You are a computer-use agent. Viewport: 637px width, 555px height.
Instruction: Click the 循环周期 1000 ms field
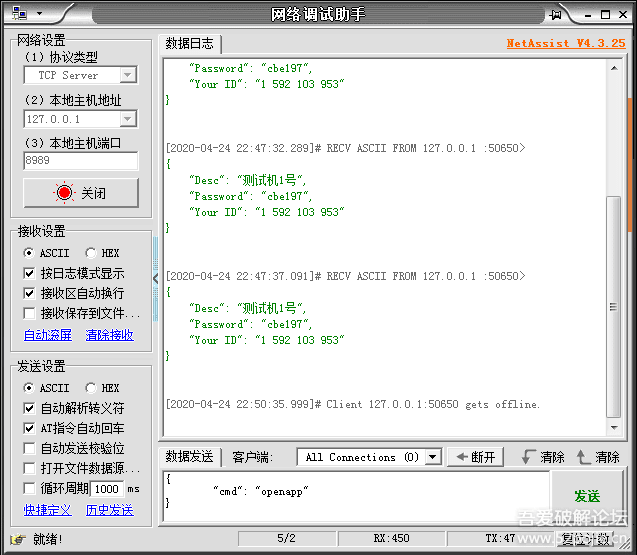(106, 489)
